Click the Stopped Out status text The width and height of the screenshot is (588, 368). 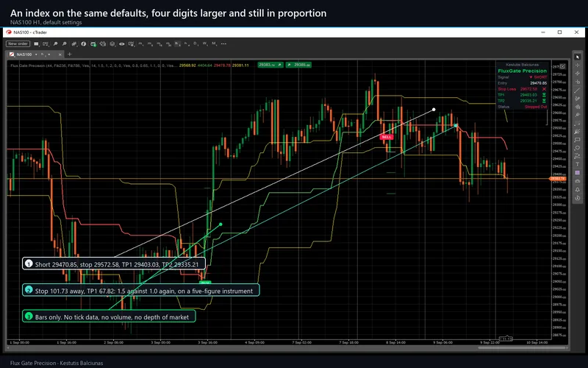pyautogui.click(x=536, y=107)
